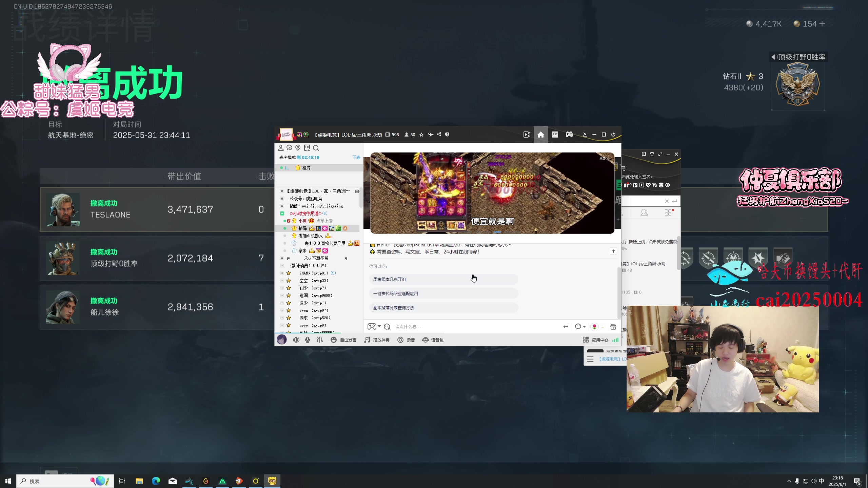Focus the chat input 说点什么吧
The width and height of the screenshot is (868, 488).
coord(475,327)
